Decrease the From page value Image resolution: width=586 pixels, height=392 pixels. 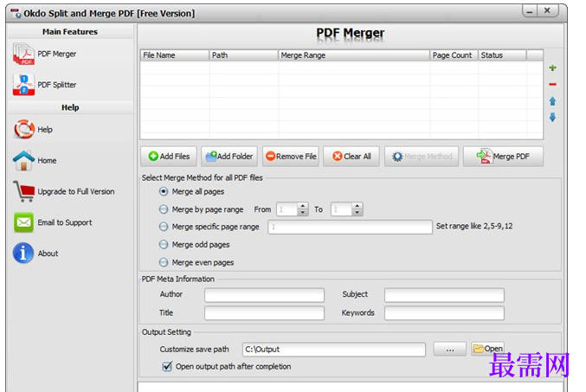point(302,213)
